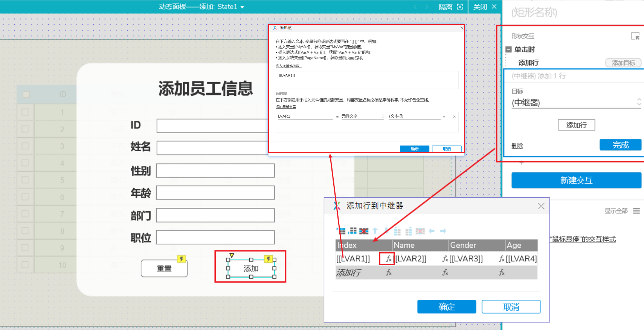Click the 部门 input field
This screenshot has height=330, width=644.
tap(215, 215)
